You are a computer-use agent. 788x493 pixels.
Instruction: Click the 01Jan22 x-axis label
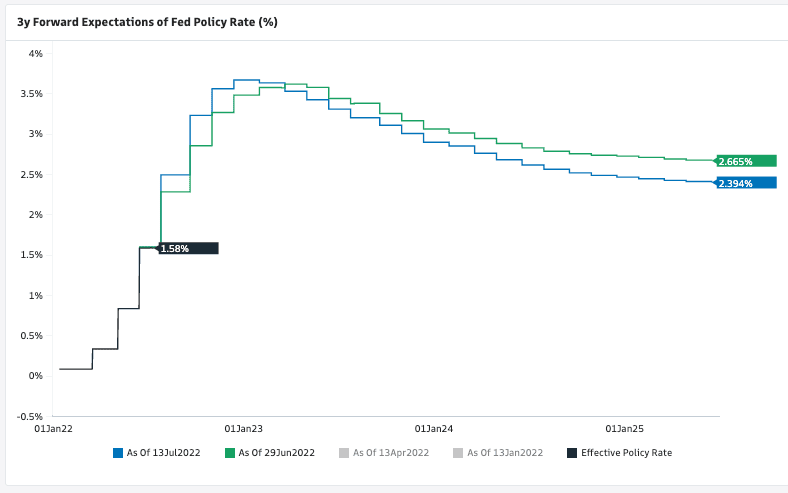pyautogui.click(x=52, y=428)
